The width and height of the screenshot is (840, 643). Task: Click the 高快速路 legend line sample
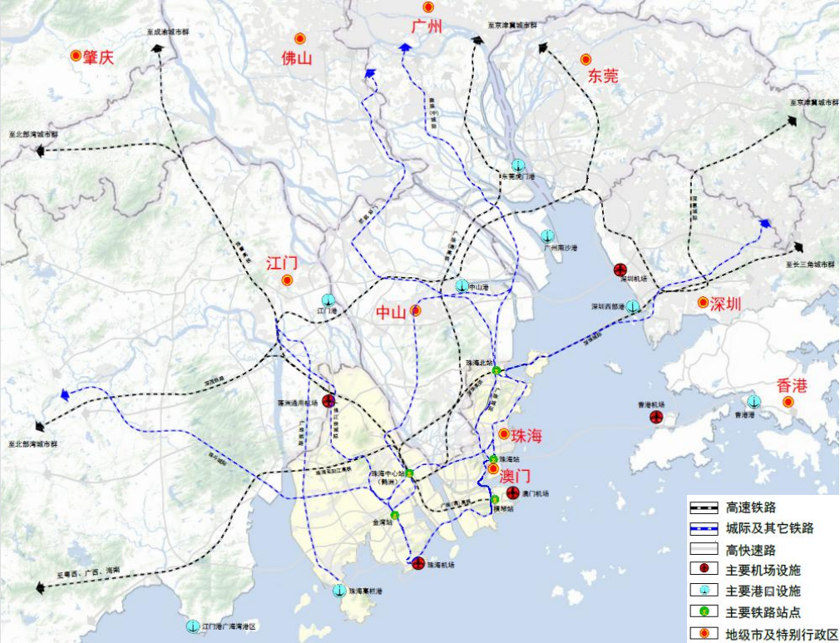(704, 549)
